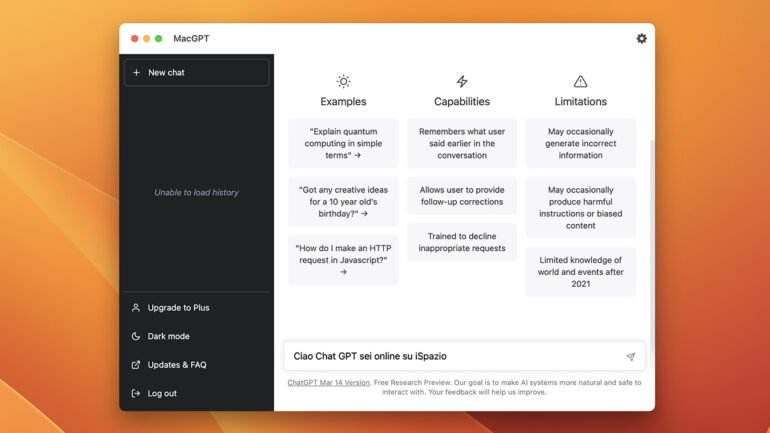Open Updates & FAQ from sidebar
Screen dimensions: 770x433
177,365
